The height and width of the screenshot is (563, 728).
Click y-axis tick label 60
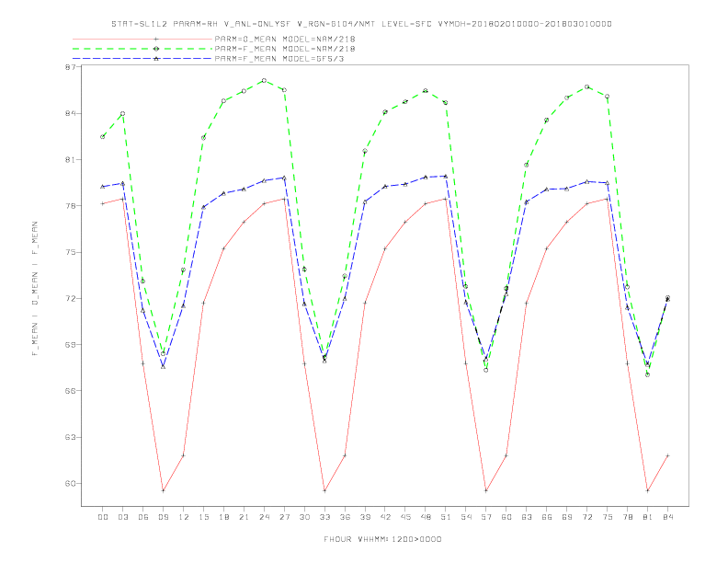pyautogui.click(x=70, y=483)
